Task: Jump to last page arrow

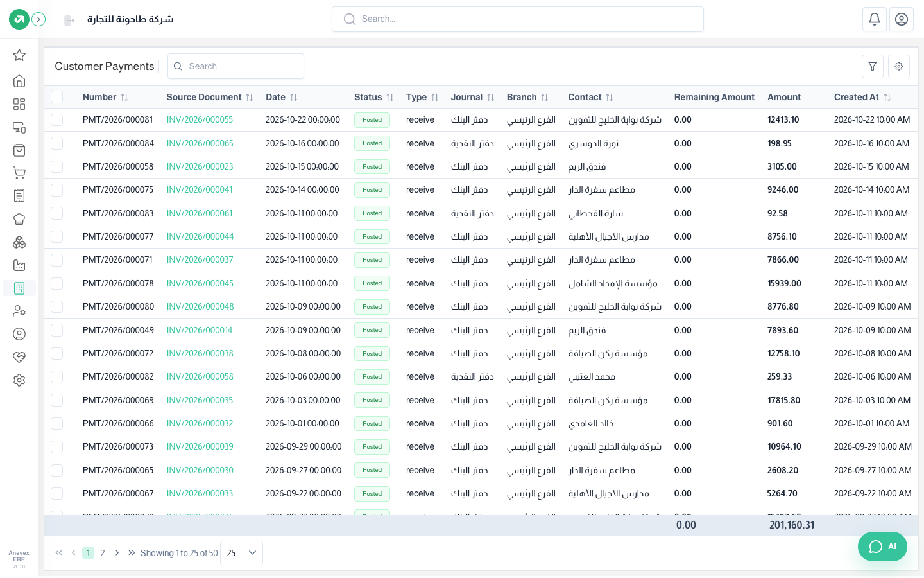Action: (x=132, y=553)
